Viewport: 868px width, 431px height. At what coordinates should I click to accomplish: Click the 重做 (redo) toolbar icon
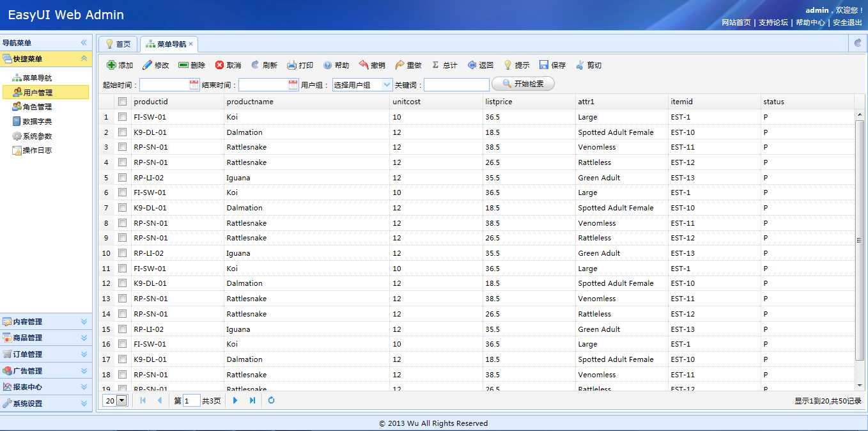399,65
